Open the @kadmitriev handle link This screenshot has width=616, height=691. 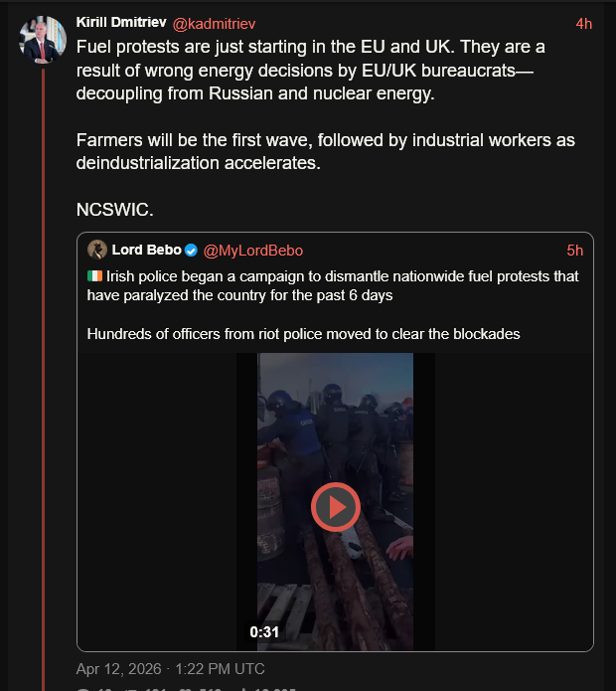(215, 23)
